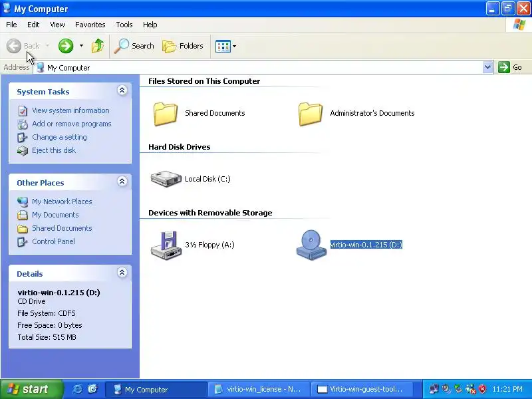Select the Shared Documents folder icon

coord(166,114)
